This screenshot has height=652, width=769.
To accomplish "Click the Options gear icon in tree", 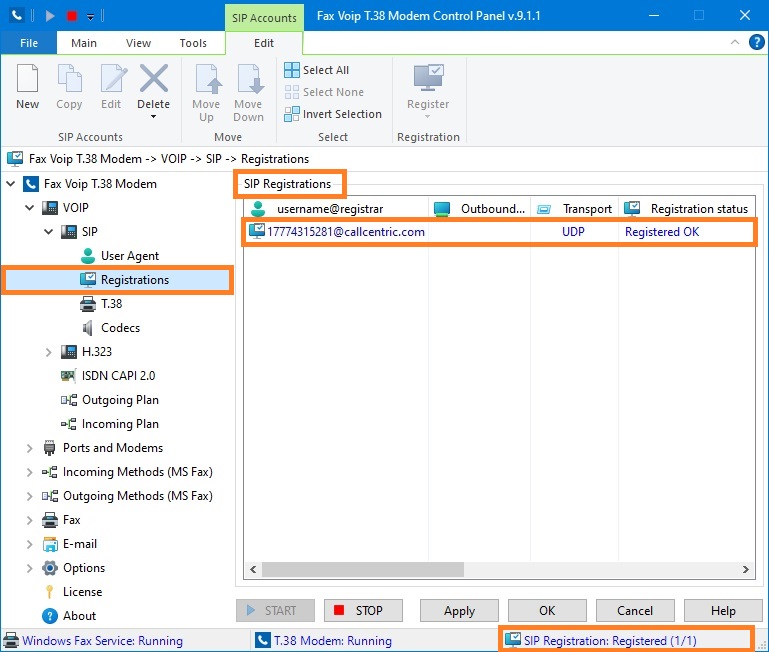I will coord(50,568).
